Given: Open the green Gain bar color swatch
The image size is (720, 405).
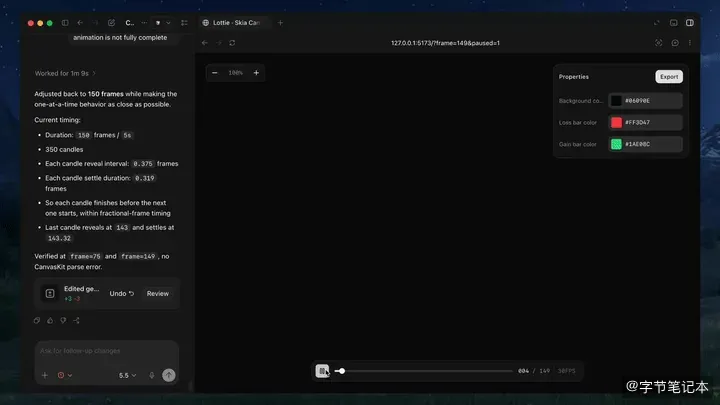Looking at the screenshot, I should [616, 144].
